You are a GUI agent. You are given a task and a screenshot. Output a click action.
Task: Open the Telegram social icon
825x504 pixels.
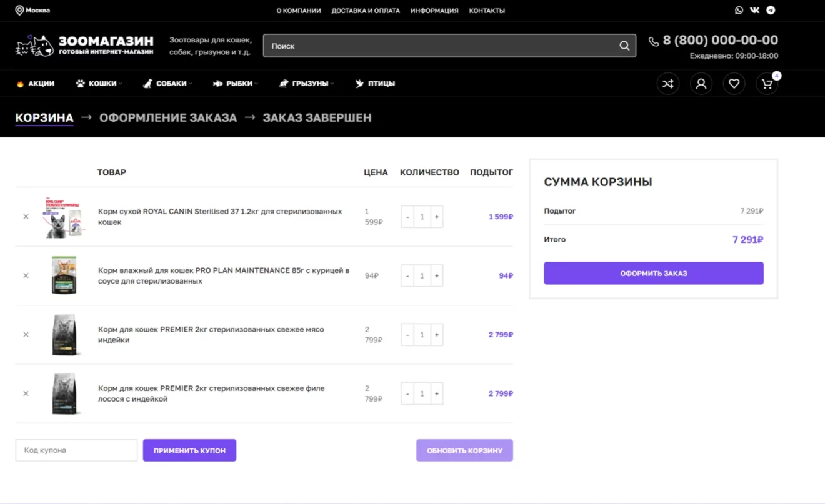click(771, 10)
